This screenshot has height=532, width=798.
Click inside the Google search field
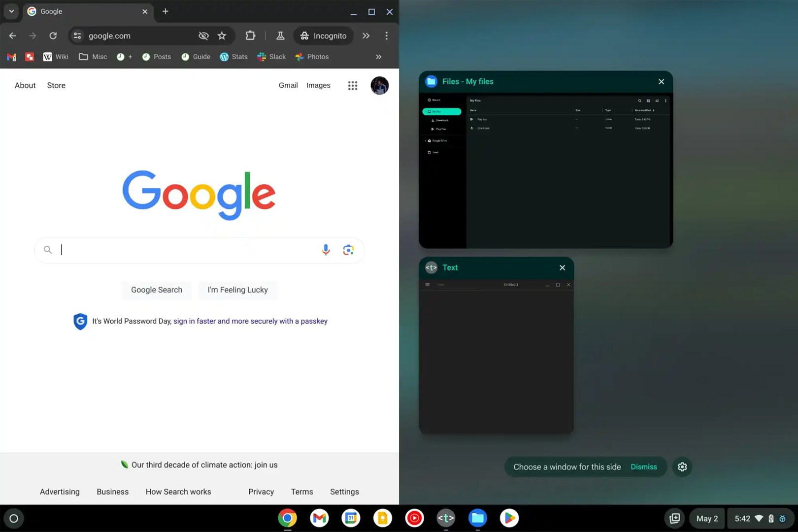pos(187,250)
